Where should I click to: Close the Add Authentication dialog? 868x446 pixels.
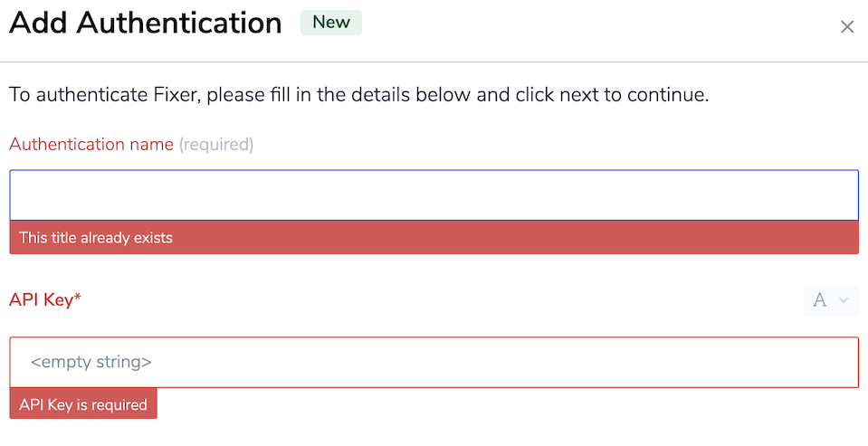tap(847, 27)
